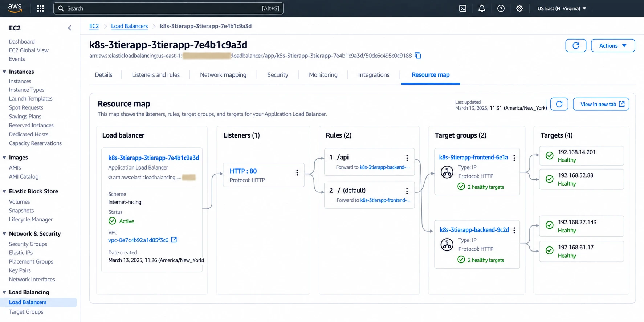Refresh the load balancer page
Screen dimensions: 644x322
pos(576,45)
